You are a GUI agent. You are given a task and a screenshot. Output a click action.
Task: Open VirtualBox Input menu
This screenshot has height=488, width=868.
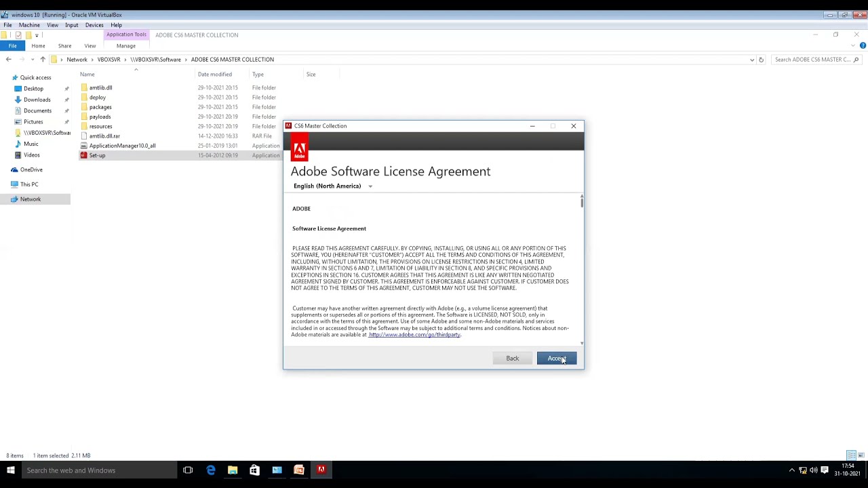(x=71, y=25)
